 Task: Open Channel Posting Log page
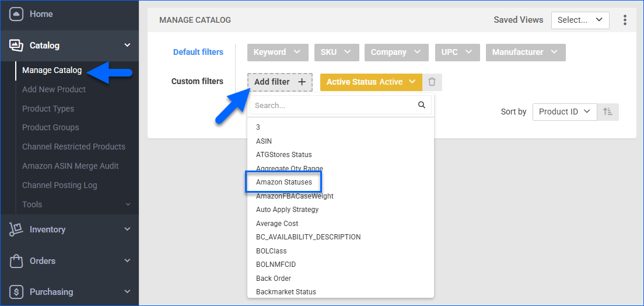60,185
